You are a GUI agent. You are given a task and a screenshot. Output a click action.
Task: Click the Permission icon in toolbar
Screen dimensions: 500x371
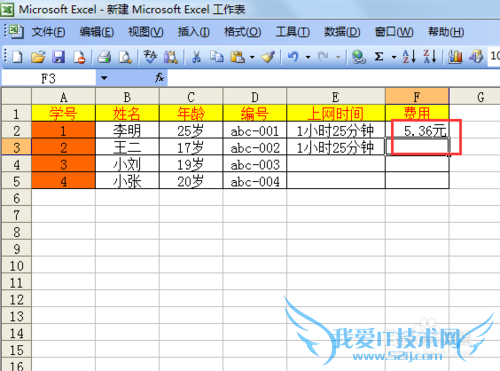pos(79,57)
